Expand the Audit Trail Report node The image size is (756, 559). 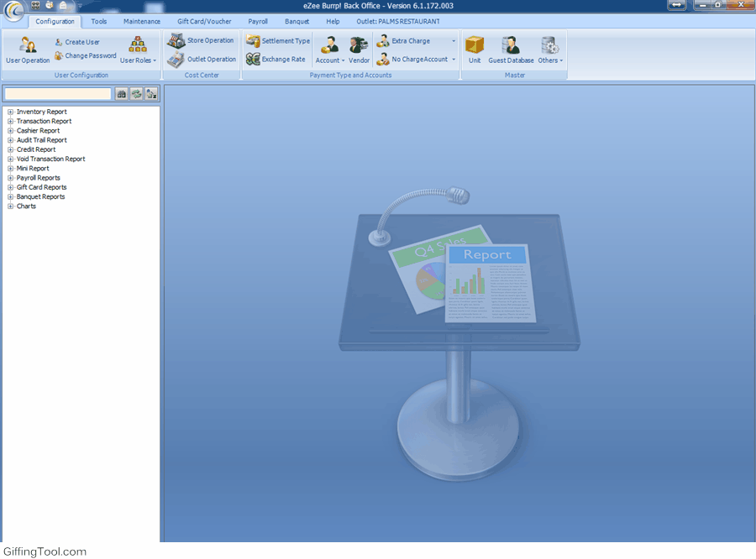(x=10, y=140)
